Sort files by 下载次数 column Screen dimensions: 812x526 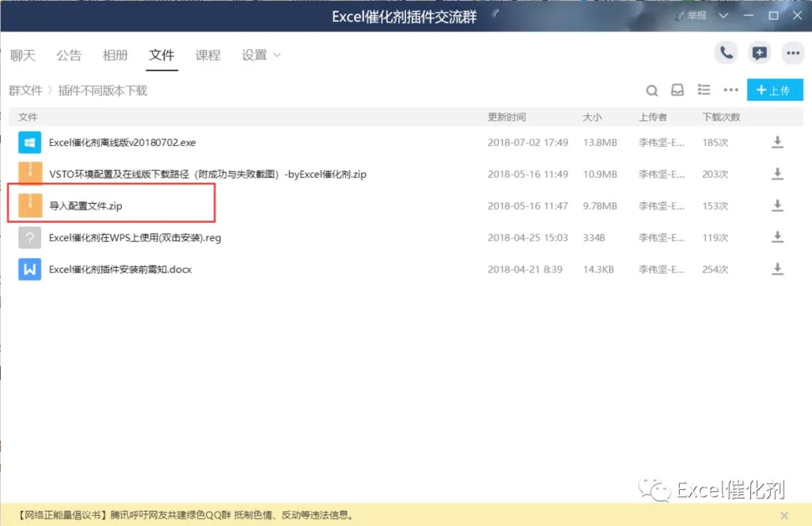click(x=721, y=117)
